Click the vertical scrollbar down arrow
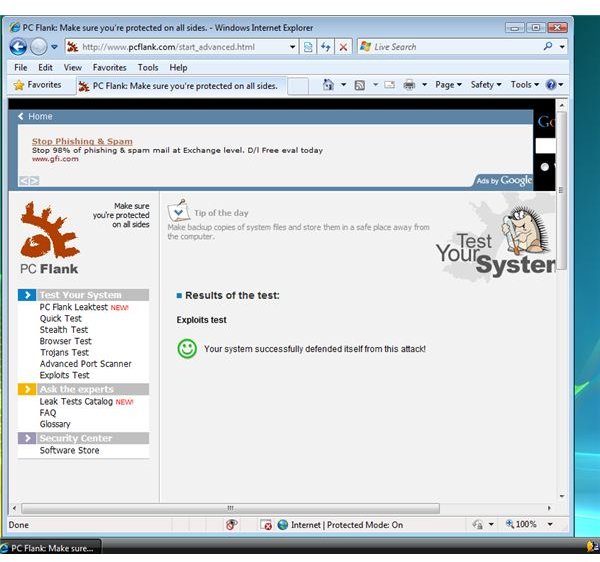600x562 pixels. pyautogui.click(x=562, y=496)
